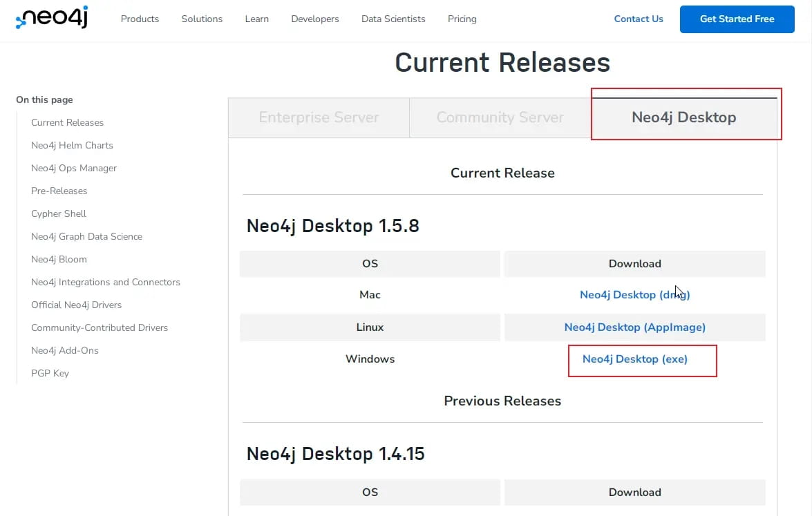Click the Mac OS cell
This screenshot has height=516, width=812.
tap(370, 295)
